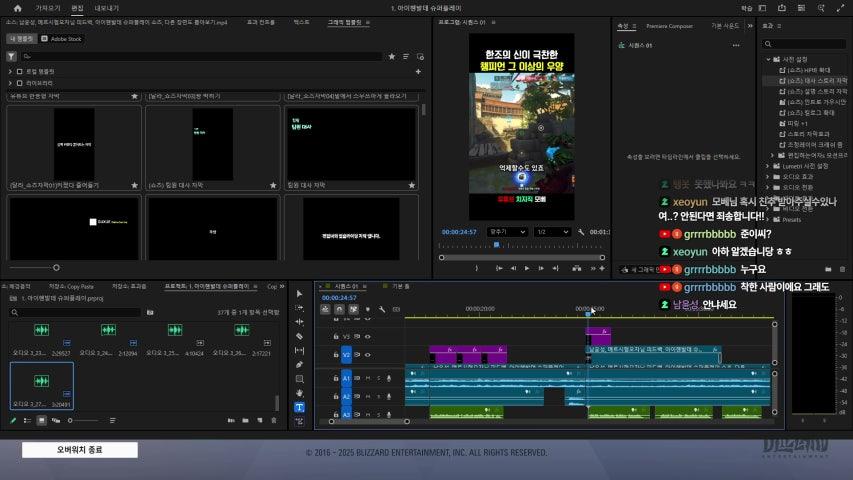Toggle V2 track output eye icon

coord(367,354)
